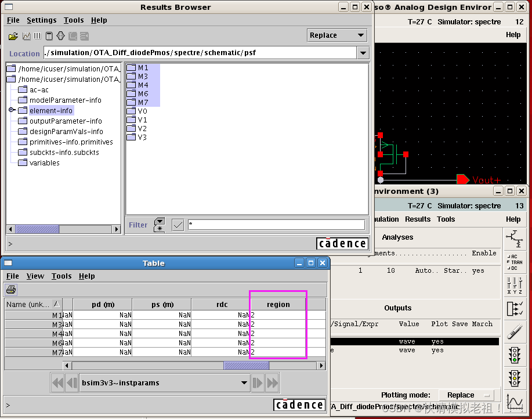Click the Choose Design transistor icon

[515, 239]
